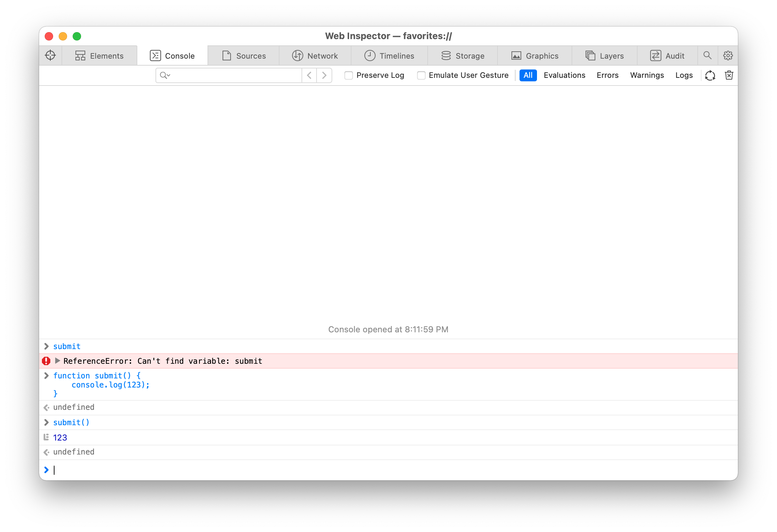
Task: Enable the Preserve Log checkbox
Action: [349, 75]
